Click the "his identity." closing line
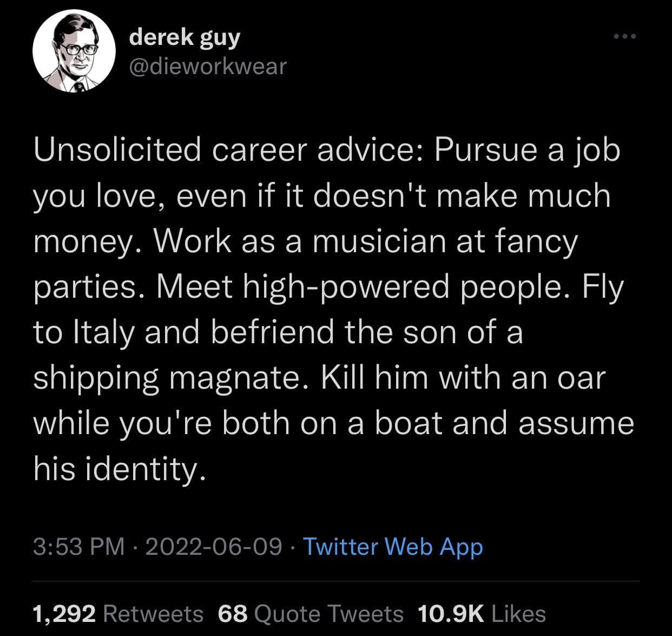Screen dimensions: 672x636 [119, 468]
